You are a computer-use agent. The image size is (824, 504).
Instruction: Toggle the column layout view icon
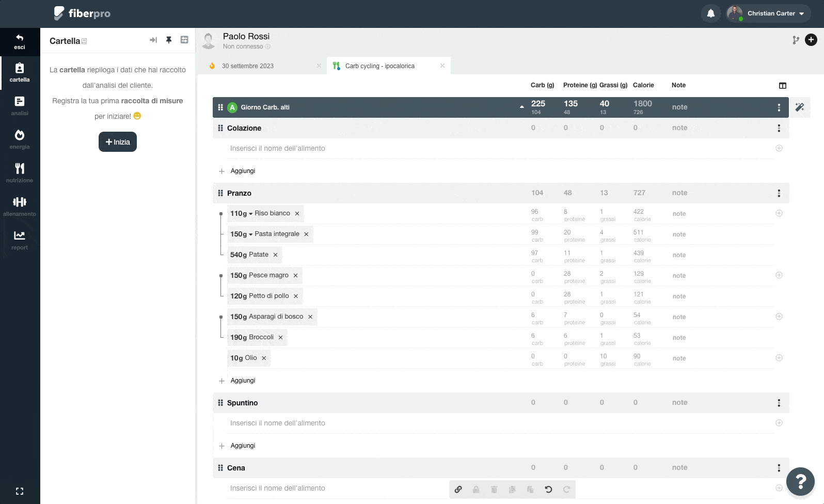pyautogui.click(x=783, y=86)
